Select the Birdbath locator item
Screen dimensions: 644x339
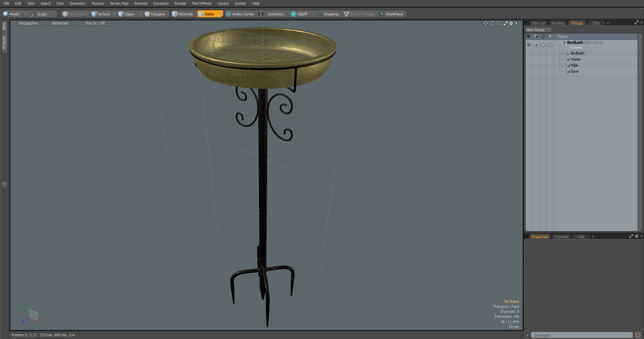point(577,53)
